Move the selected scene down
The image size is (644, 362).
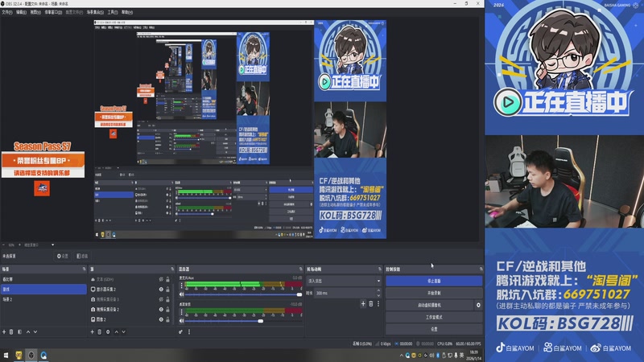(x=35, y=331)
